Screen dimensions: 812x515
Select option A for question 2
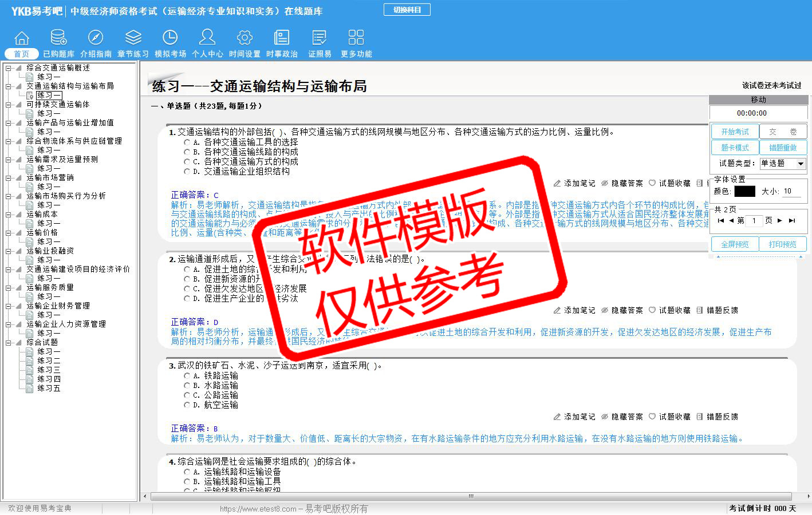point(187,269)
